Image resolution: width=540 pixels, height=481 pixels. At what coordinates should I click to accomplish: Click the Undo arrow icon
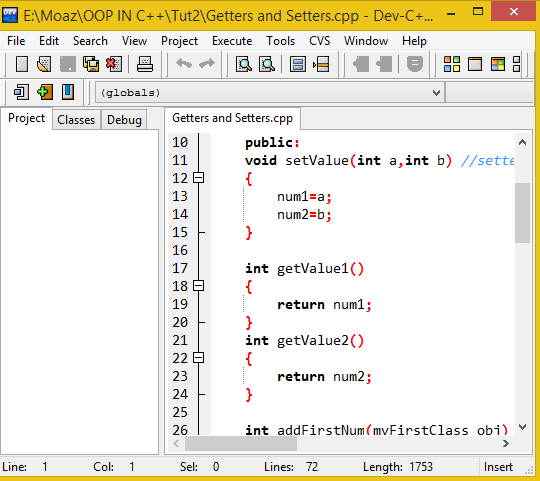[184, 64]
